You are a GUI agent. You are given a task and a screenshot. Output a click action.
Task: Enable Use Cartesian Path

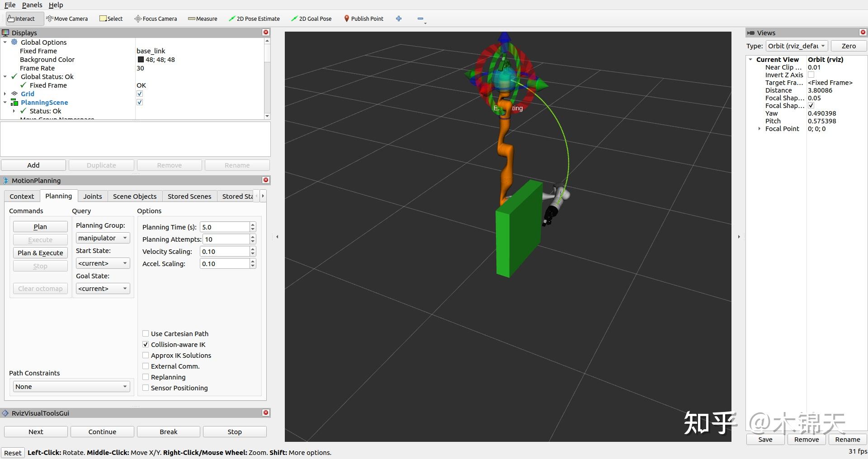coord(146,333)
